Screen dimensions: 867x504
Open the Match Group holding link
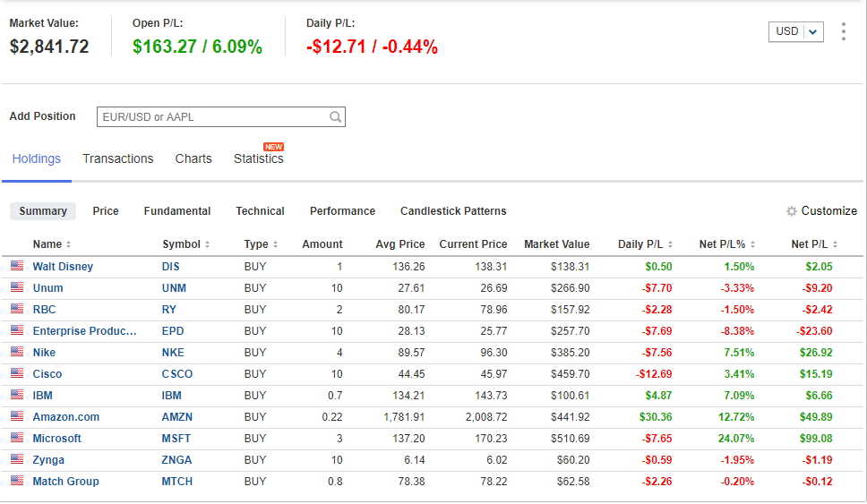tap(65, 482)
